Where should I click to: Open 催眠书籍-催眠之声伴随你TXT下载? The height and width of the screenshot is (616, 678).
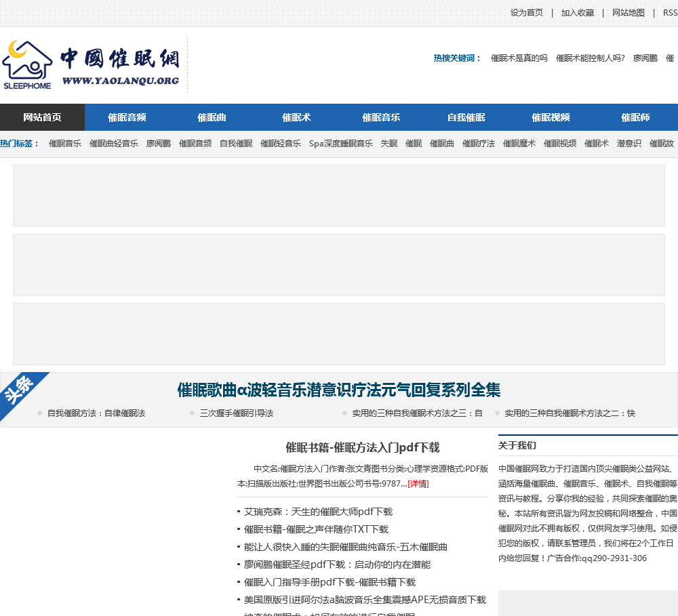coord(316,529)
